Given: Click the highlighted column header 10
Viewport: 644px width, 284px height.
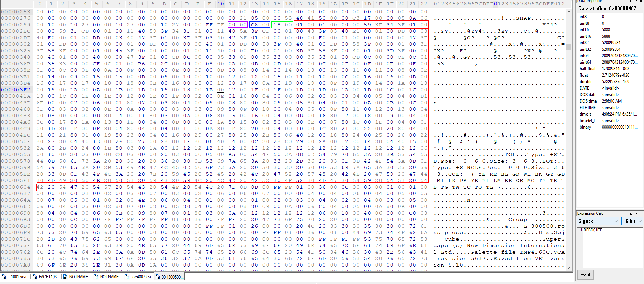Looking at the screenshot, I should 221,4.
